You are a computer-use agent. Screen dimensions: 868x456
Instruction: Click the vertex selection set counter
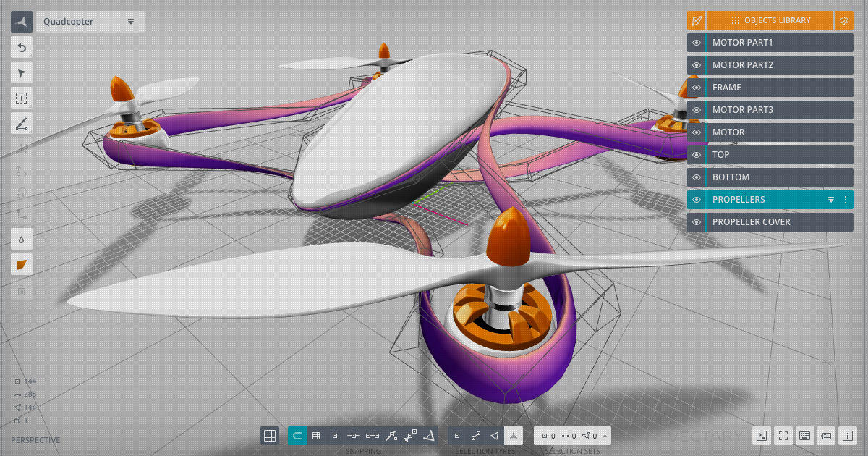pos(549,436)
